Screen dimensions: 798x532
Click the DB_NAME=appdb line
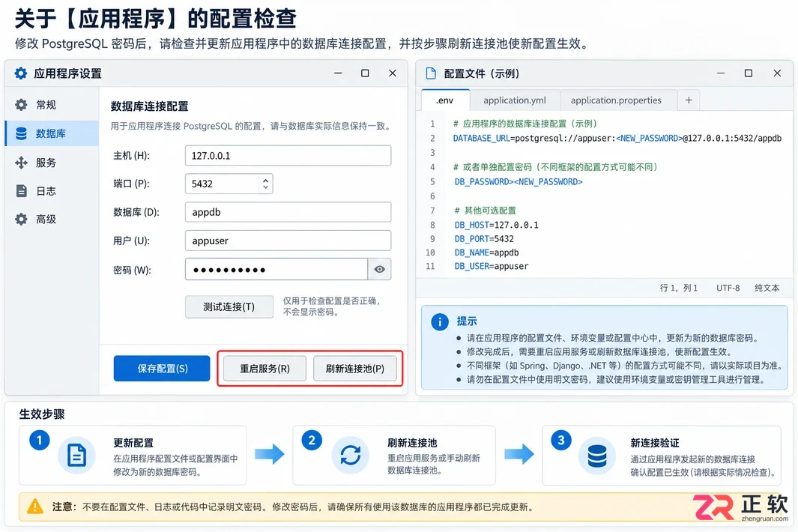[486, 253]
